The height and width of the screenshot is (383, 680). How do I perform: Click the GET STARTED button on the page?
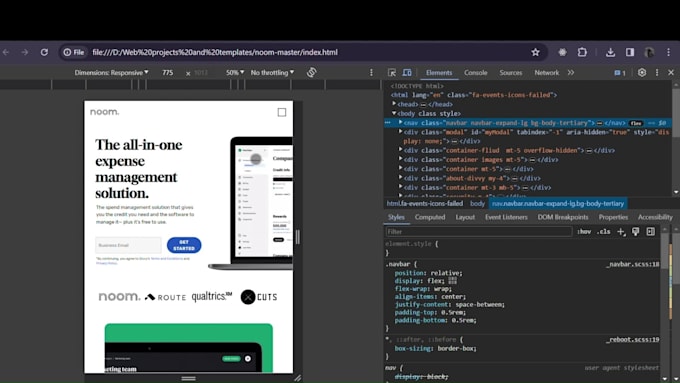tap(184, 245)
